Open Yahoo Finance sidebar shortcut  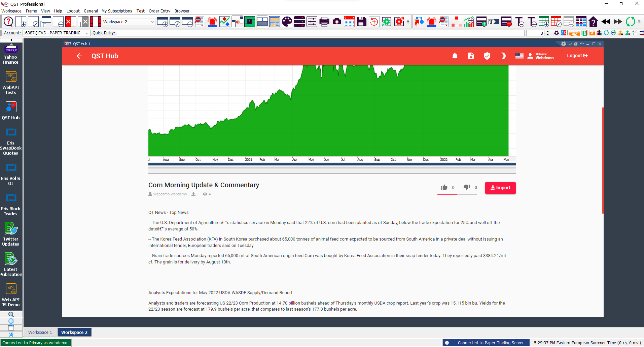click(11, 54)
